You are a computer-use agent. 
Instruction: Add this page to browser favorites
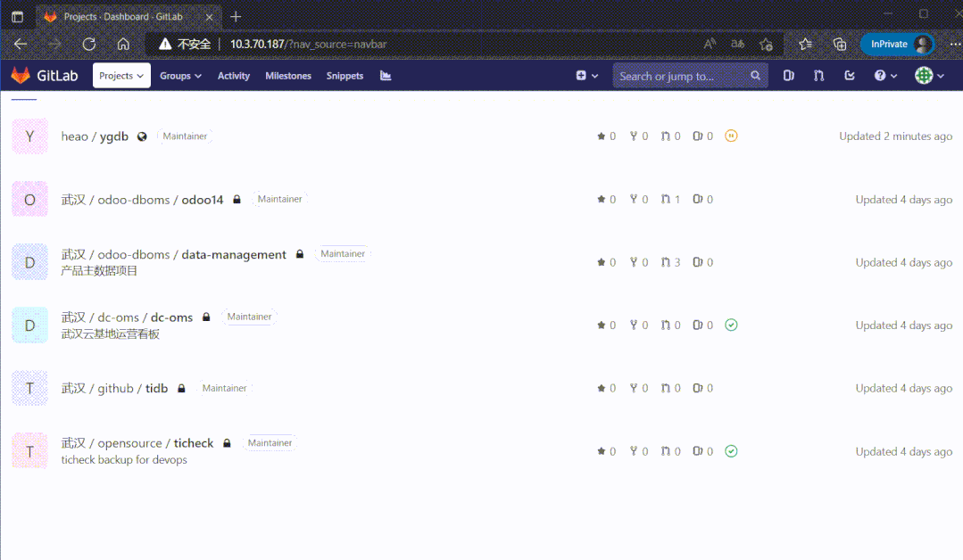[x=766, y=44]
